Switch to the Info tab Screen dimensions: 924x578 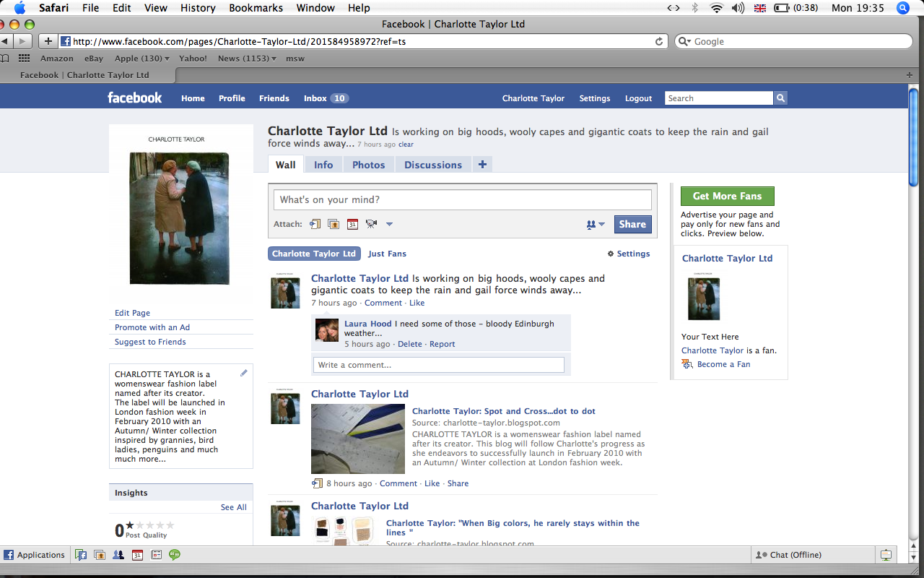[x=323, y=165]
